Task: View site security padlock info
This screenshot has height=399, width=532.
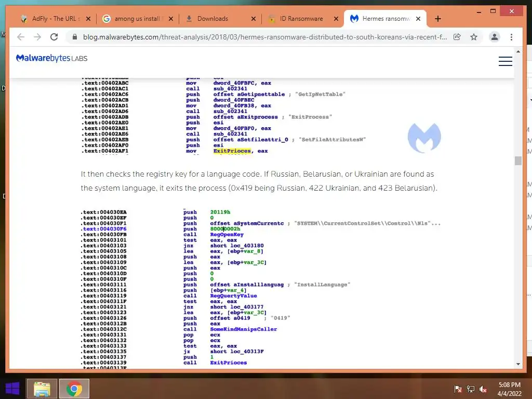Action: pyautogui.click(x=75, y=37)
